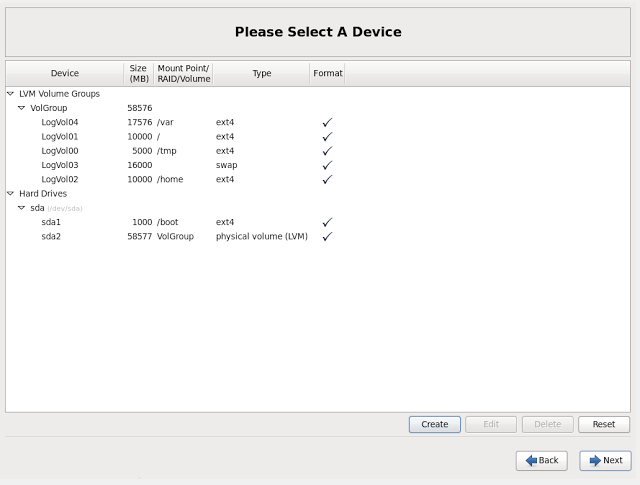Collapse the sda drive node
Viewport: 640px width, 485px height.
click(21, 208)
